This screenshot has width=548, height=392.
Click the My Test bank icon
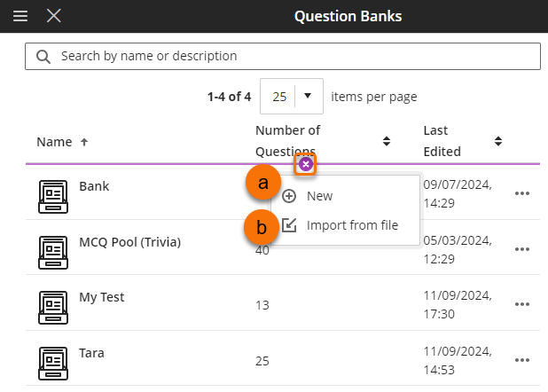(53, 306)
